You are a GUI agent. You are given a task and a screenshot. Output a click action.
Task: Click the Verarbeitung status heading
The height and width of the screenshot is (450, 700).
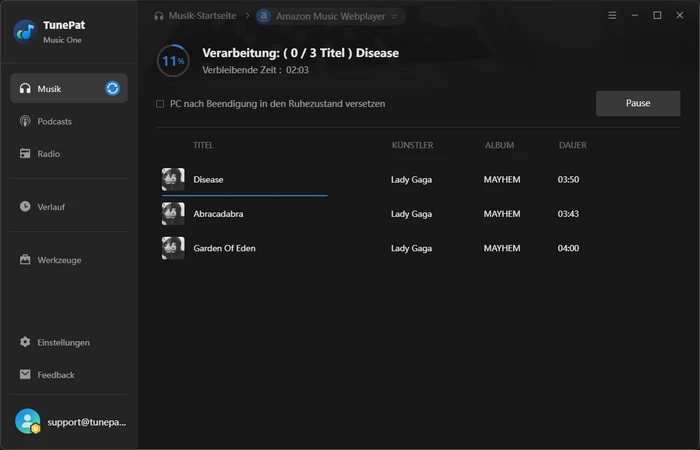pyautogui.click(x=300, y=53)
